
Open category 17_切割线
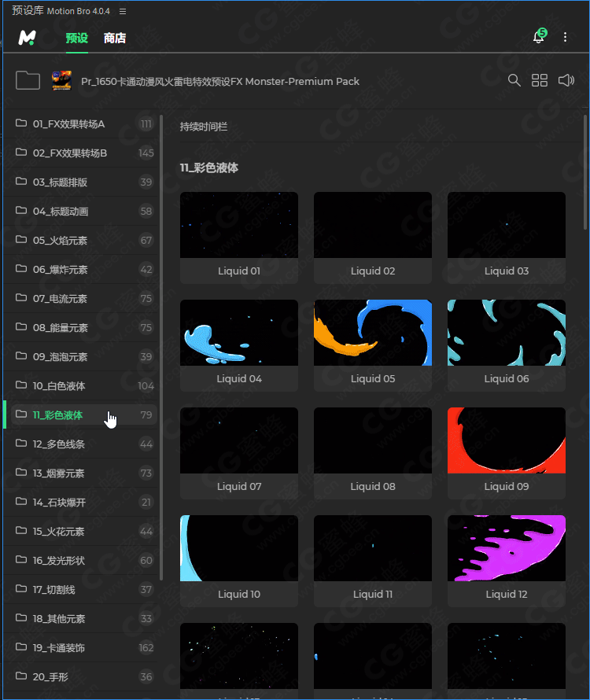81,589
